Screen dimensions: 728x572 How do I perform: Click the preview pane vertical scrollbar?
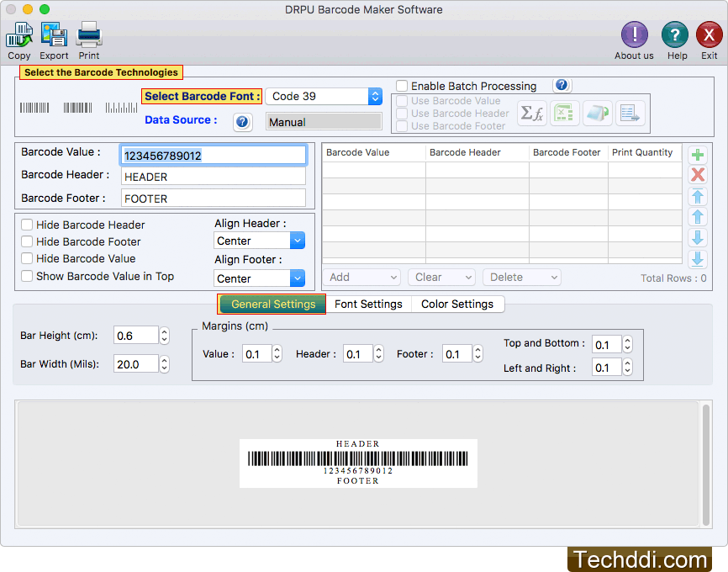(x=705, y=464)
